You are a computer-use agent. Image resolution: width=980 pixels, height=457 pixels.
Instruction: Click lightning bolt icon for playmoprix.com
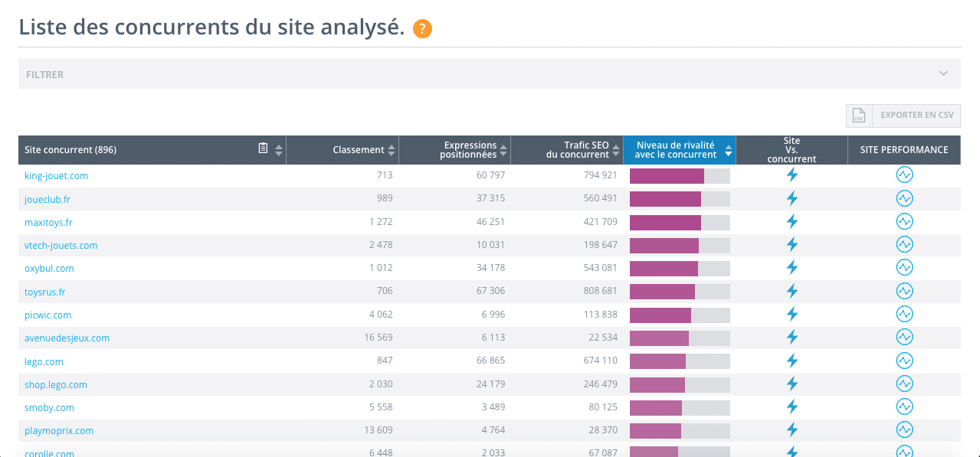coord(792,430)
